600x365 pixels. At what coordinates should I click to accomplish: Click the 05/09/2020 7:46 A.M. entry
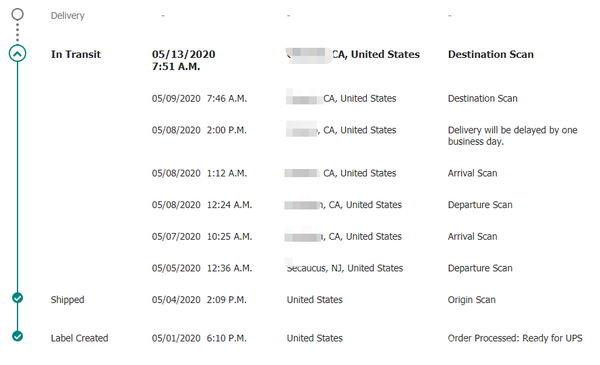199,99
